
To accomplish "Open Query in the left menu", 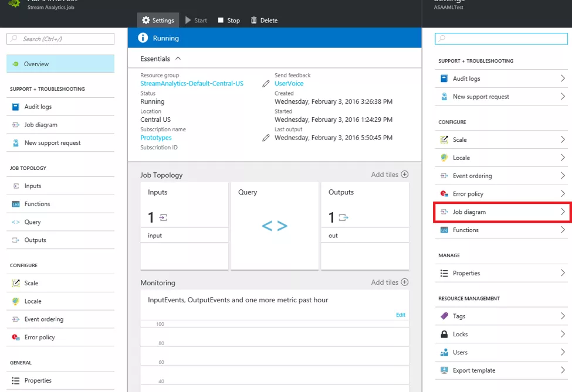I will [x=60, y=222].
